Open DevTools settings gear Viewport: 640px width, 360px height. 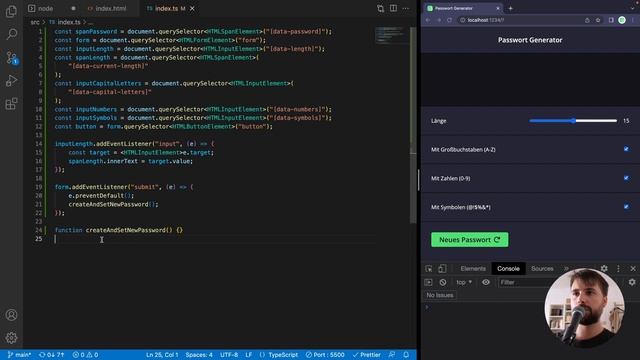[604, 269]
